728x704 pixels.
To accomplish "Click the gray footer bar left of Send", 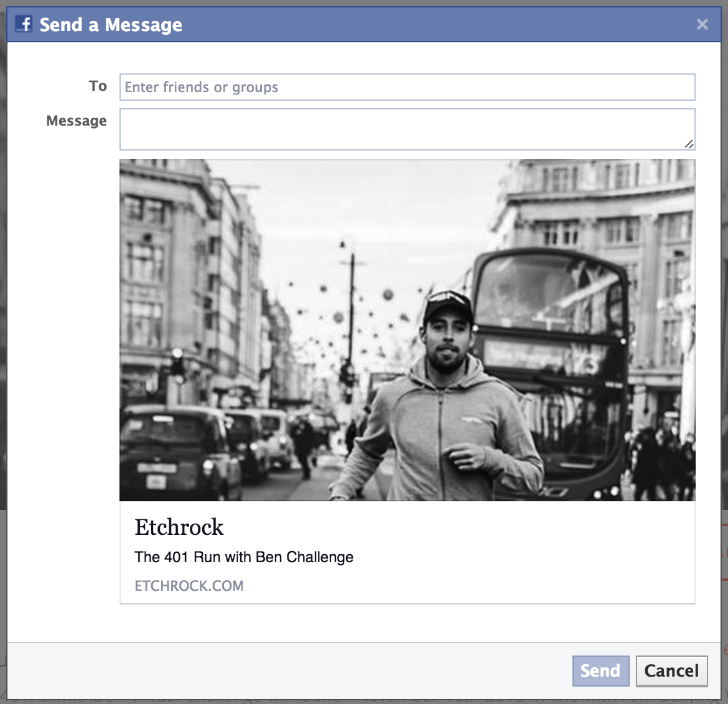I will click(286, 670).
